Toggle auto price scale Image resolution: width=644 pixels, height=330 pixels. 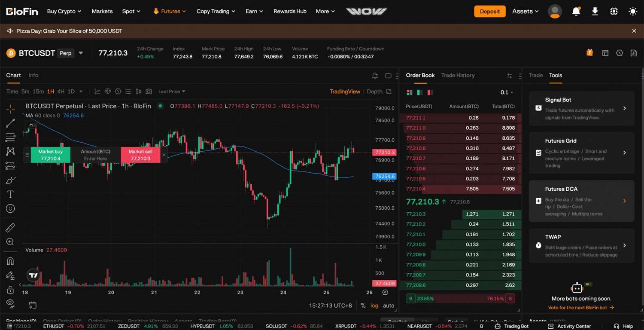[x=389, y=306]
